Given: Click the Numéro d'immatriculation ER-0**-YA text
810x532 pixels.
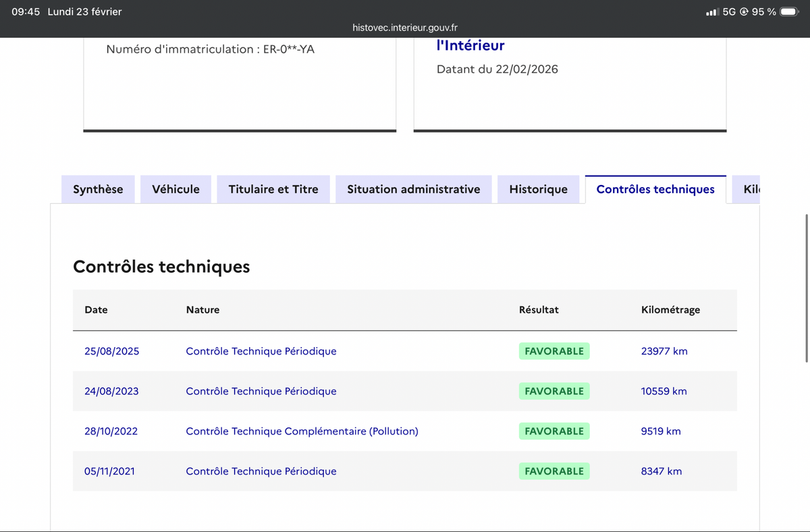Looking at the screenshot, I should [210, 49].
